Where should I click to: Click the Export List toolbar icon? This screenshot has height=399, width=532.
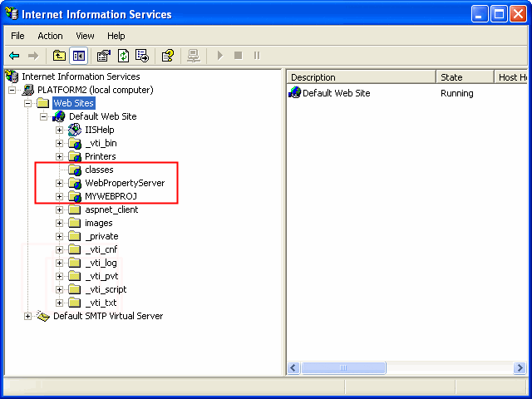click(x=142, y=56)
